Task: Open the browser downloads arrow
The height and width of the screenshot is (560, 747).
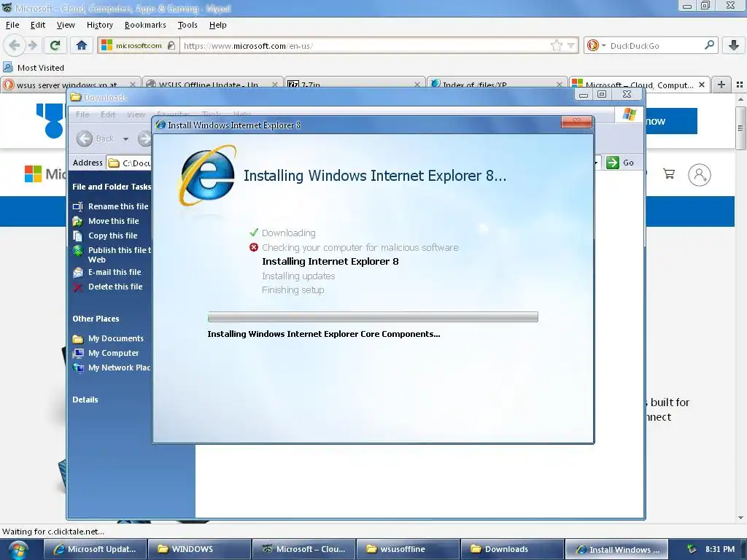Action: 734,45
